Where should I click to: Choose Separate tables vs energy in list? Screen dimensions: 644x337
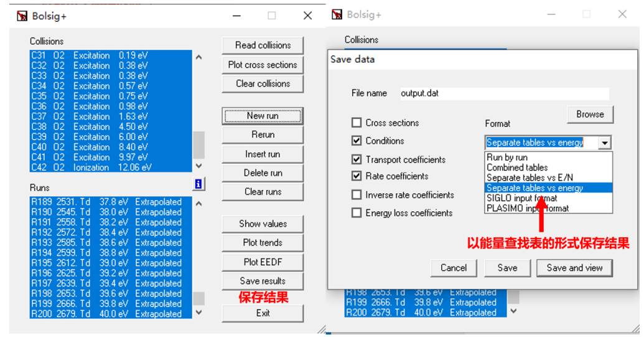tap(548, 188)
